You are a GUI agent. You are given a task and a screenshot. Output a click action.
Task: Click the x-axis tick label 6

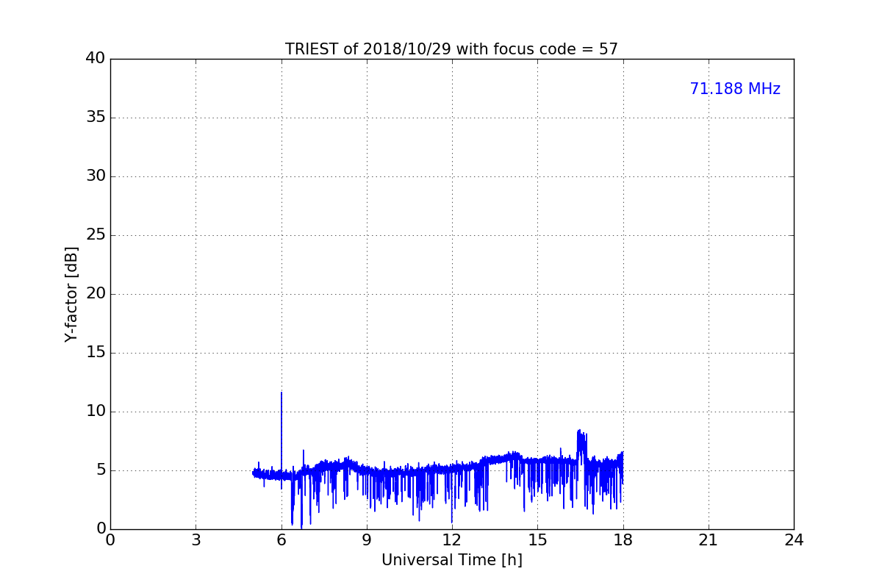click(x=281, y=540)
